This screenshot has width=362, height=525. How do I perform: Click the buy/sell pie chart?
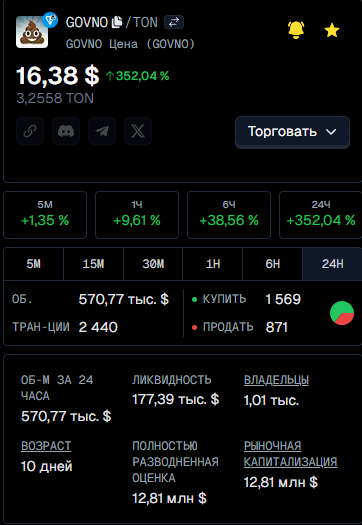tap(342, 313)
